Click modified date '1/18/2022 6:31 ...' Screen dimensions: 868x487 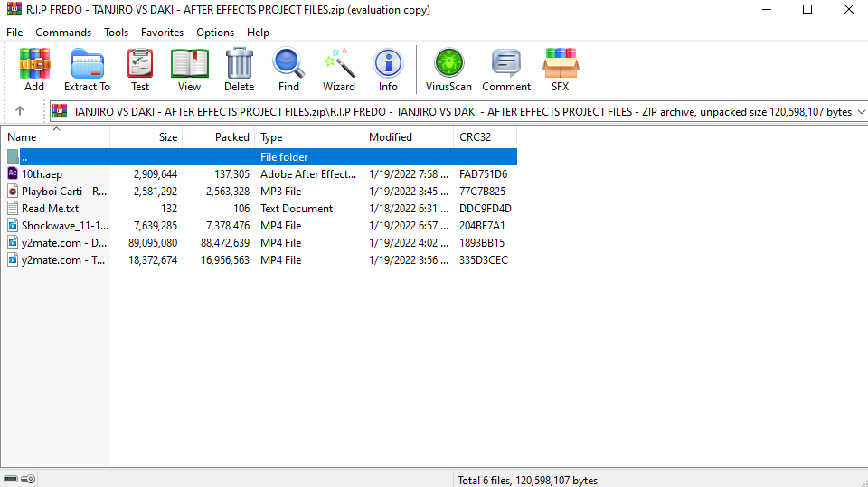click(409, 208)
